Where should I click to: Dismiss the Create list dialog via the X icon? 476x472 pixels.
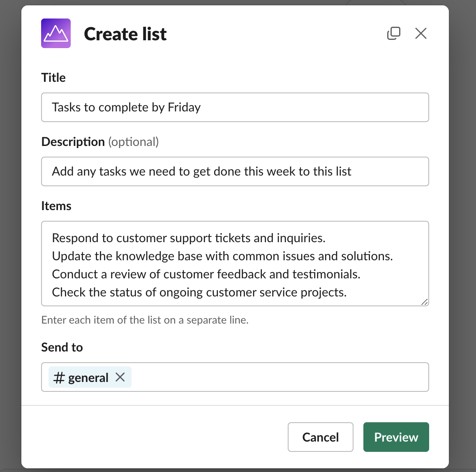421,33
